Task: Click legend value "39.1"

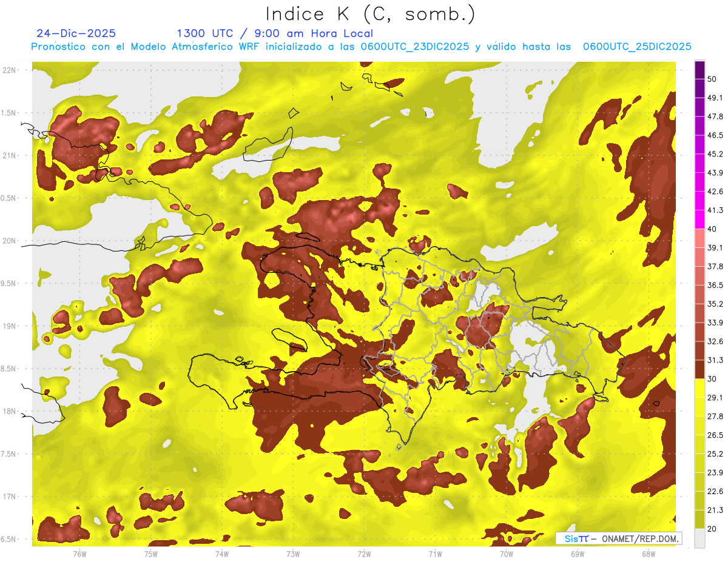Action: click(x=715, y=247)
